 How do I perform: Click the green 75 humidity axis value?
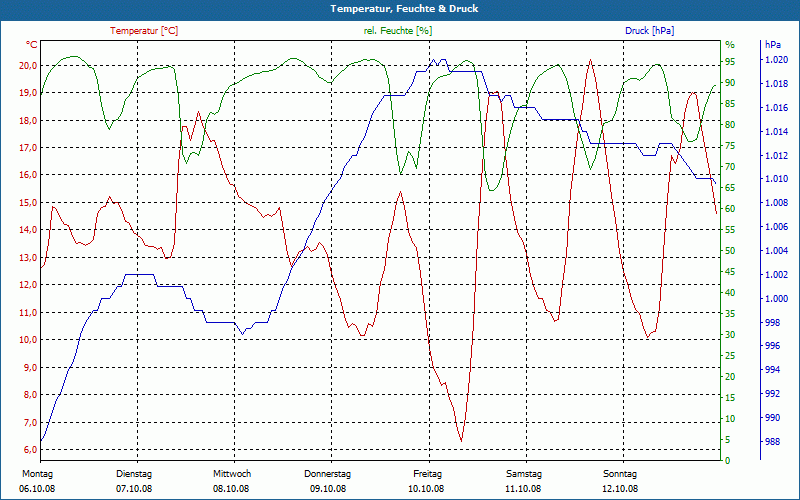[730, 146]
